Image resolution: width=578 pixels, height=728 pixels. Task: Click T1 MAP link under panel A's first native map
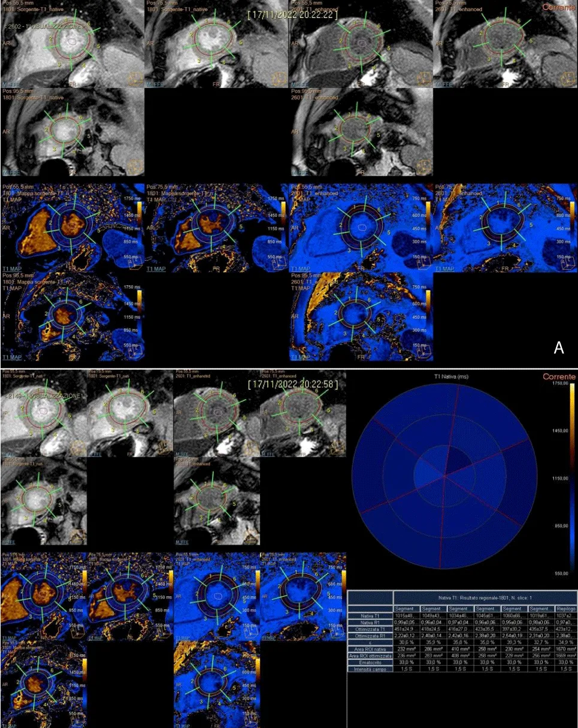pyautogui.click(x=11, y=268)
